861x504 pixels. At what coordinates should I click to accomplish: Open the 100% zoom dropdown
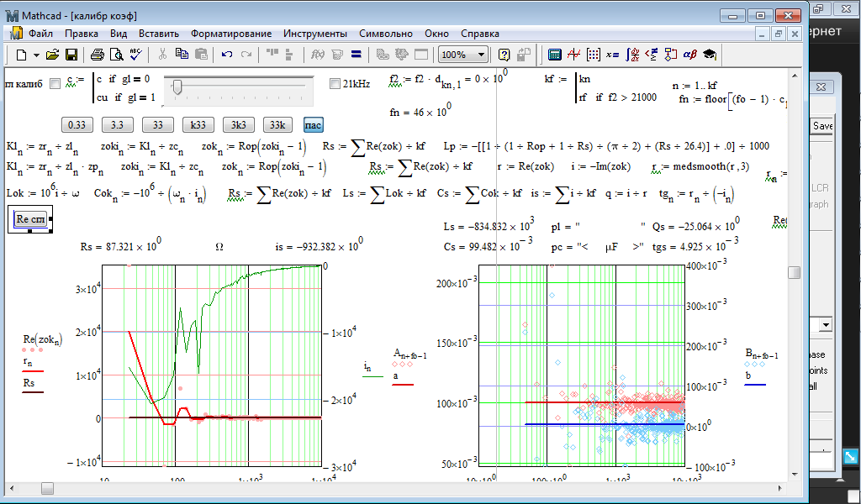[481, 55]
